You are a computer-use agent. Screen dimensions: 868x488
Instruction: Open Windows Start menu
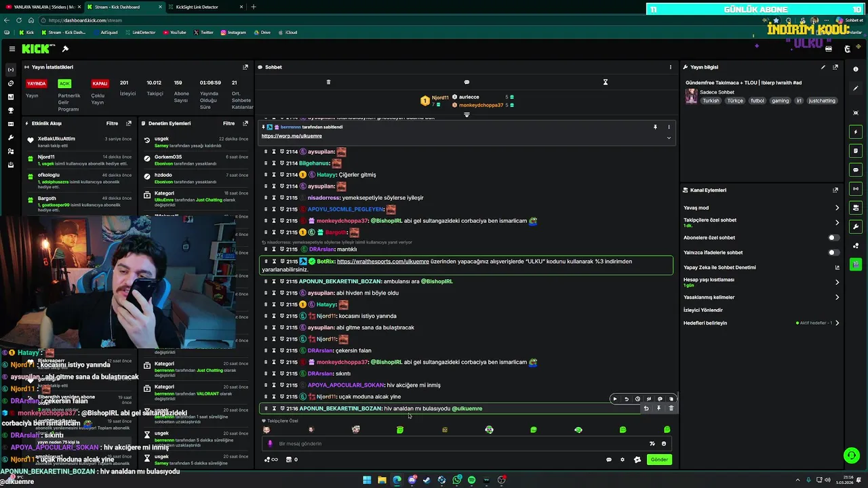click(367, 480)
